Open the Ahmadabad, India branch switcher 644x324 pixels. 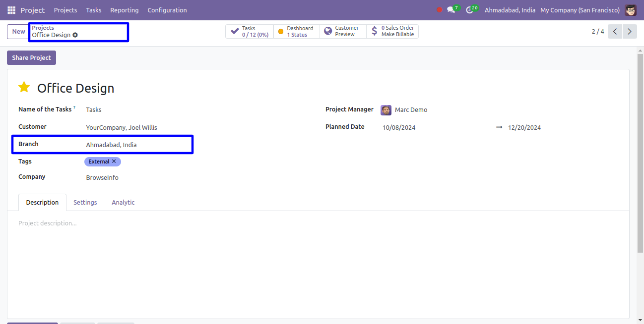click(510, 10)
